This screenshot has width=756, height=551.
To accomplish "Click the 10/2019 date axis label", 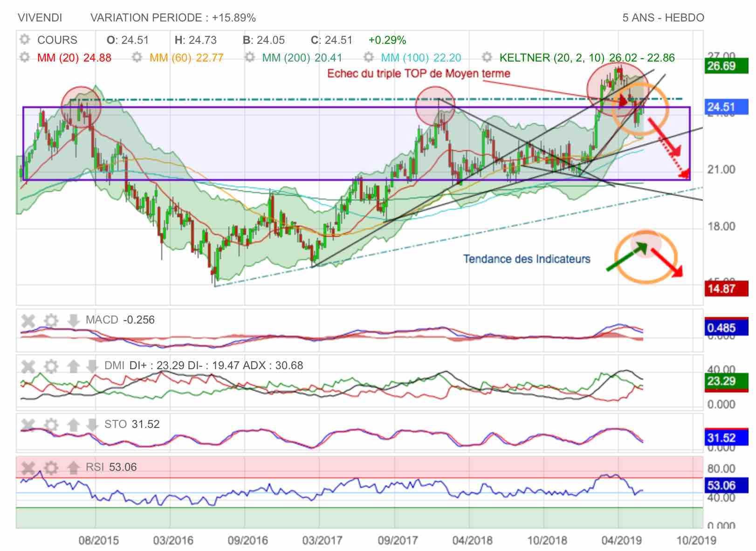I will (696, 540).
